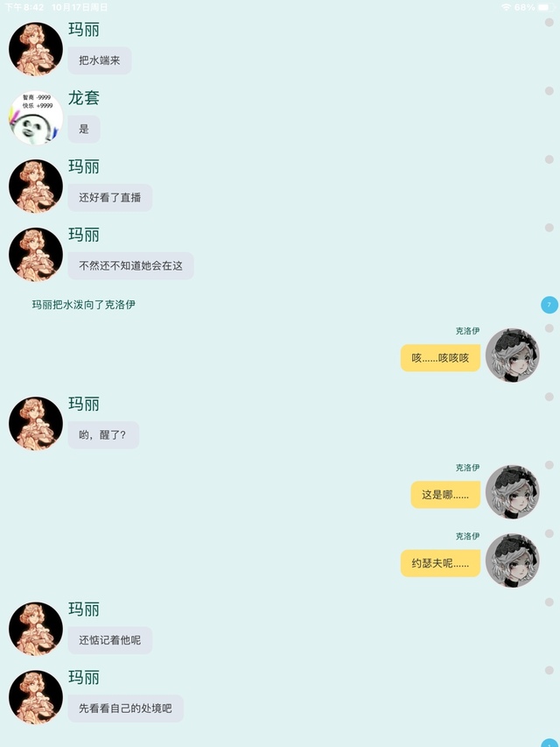Click the gray dot beside 哟，醒了？ row
The width and height of the screenshot is (560, 747).
click(x=549, y=397)
